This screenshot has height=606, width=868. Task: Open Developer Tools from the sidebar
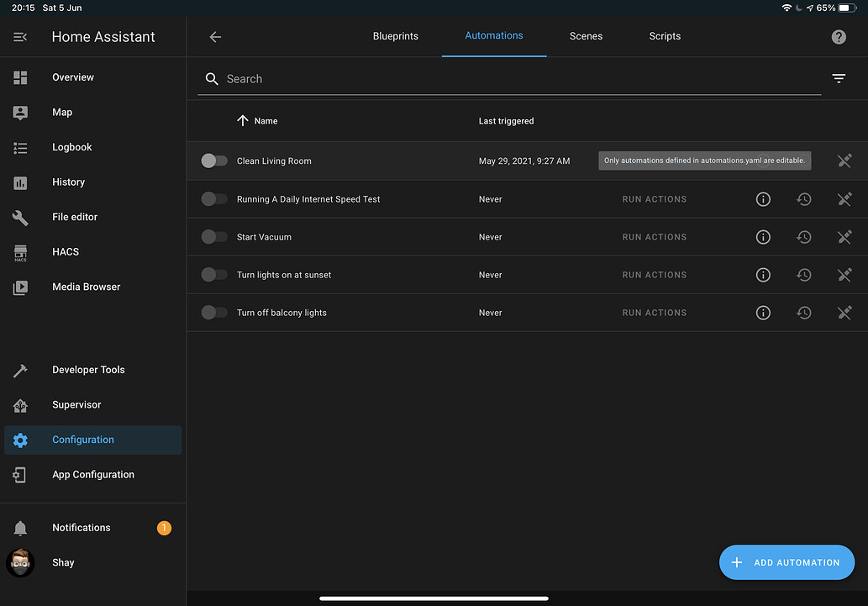87,369
